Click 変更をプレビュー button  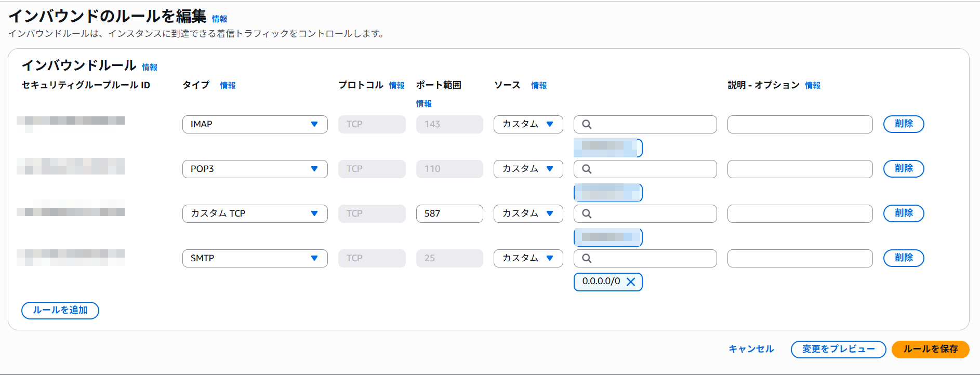click(838, 349)
